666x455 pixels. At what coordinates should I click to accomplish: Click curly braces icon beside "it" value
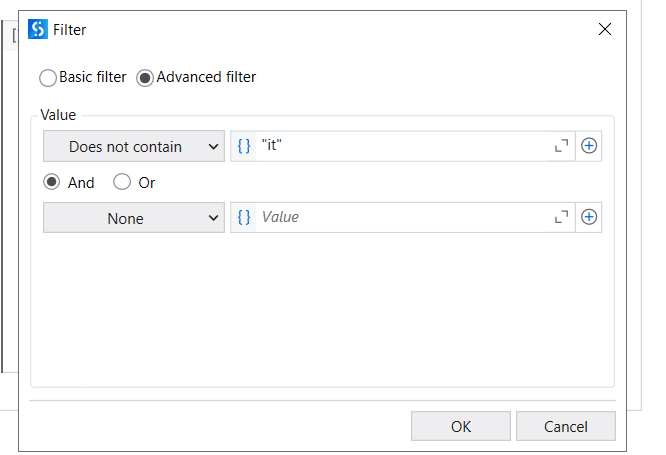tap(244, 146)
